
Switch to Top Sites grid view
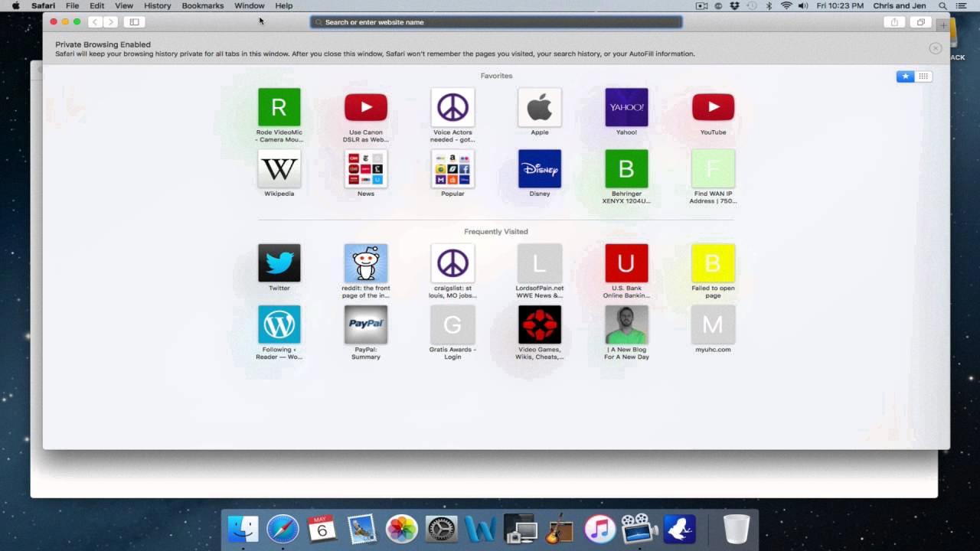pos(923,77)
